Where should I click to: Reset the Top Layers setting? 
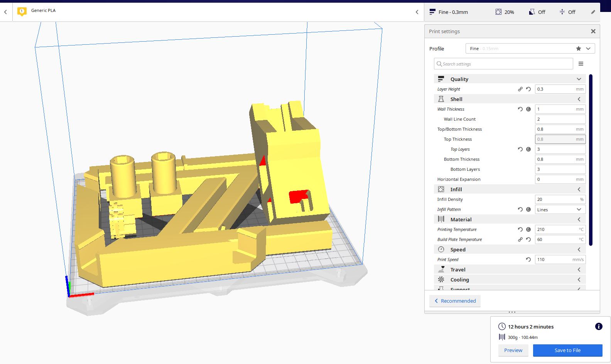coord(520,149)
